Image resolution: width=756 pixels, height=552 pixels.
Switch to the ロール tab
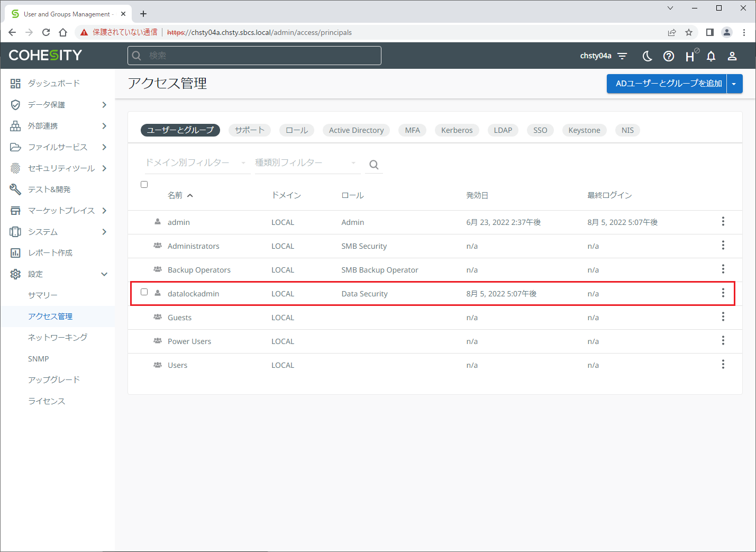point(297,130)
